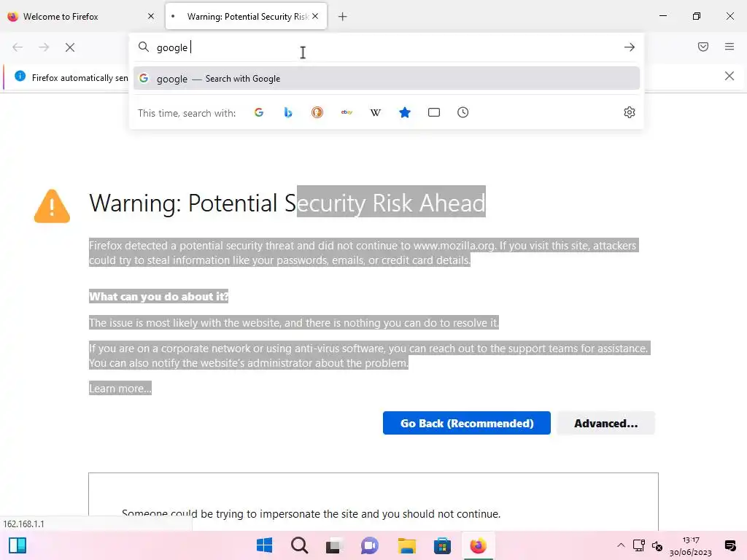
Task: Select the Warning: Potential Security Risk tab
Action: pyautogui.click(x=247, y=16)
